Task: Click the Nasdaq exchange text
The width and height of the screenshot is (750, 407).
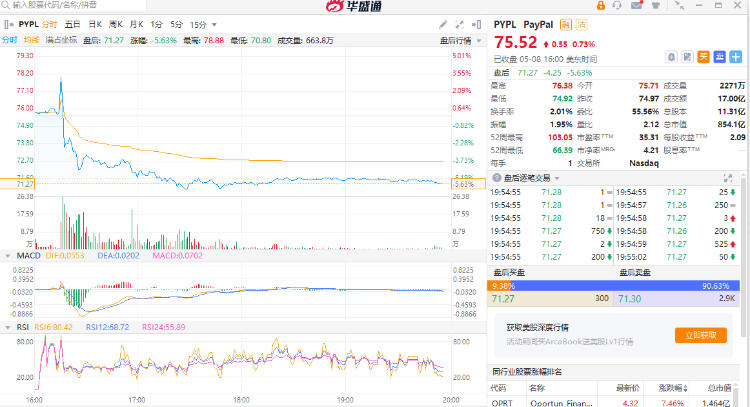Action: [644, 163]
